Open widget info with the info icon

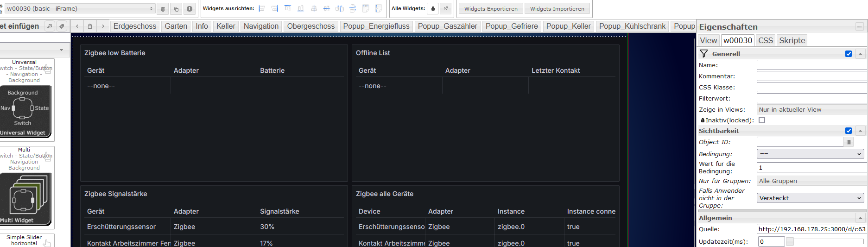[190, 9]
